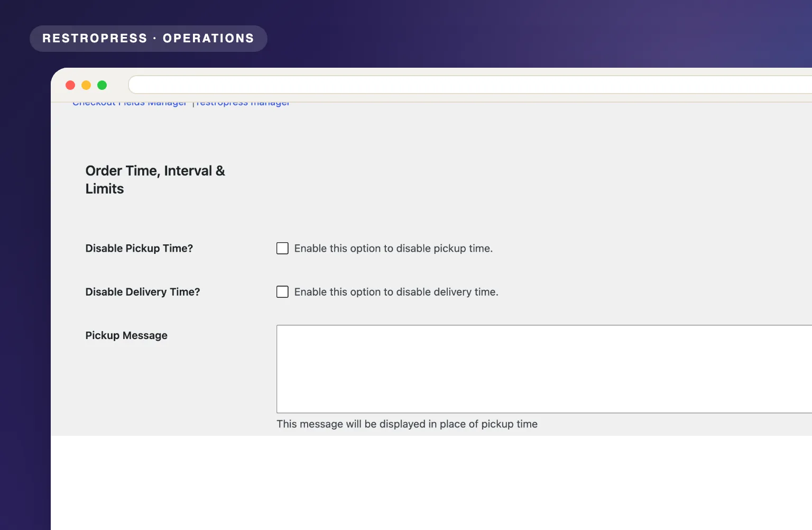Click the "Disable Delivery Time?" label
Image resolution: width=812 pixels, height=530 pixels.
coord(143,292)
